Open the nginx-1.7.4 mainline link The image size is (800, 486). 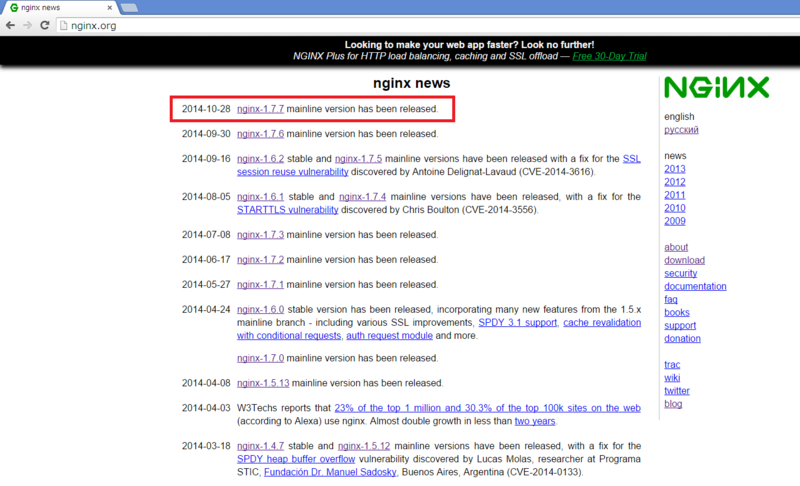[362, 196]
